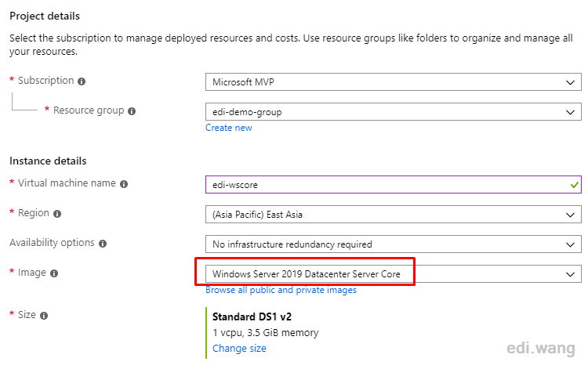Open the Region dropdown for East Asia
The height and width of the screenshot is (369, 588).
tap(394, 215)
